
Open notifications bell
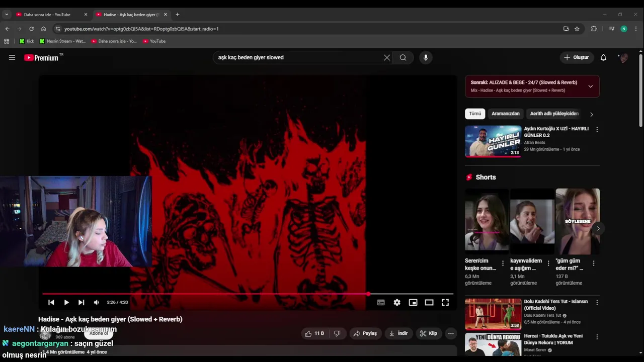pos(603,57)
